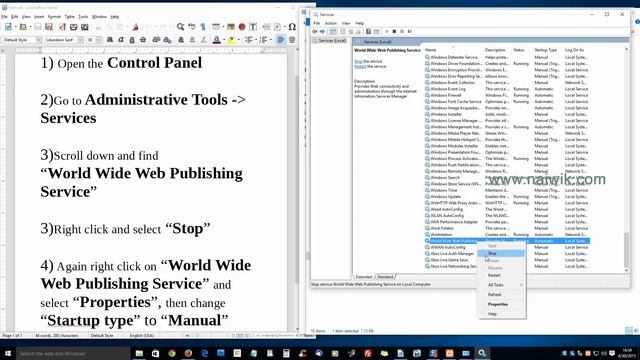Click Spelling check icon in Writer toolbar
This screenshot has height=360, width=640.
tap(191, 27)
